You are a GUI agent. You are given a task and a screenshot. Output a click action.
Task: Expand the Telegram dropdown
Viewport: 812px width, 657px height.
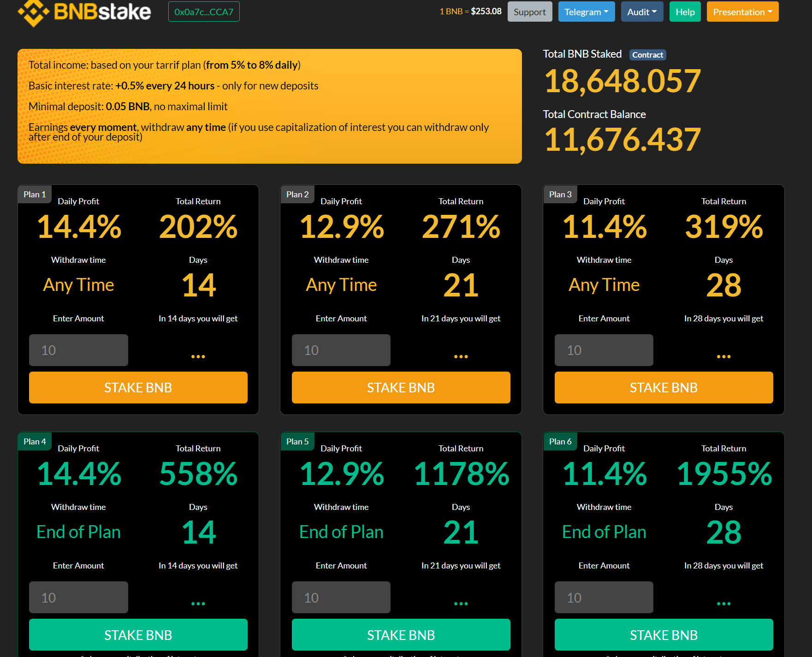[x=587, y=12]
